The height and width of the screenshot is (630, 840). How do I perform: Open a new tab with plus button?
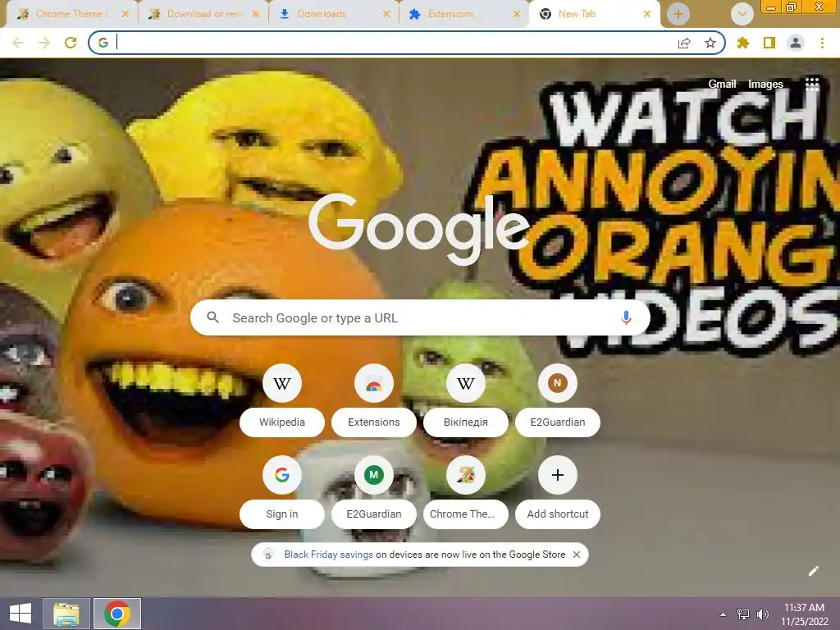coord(678,14)
